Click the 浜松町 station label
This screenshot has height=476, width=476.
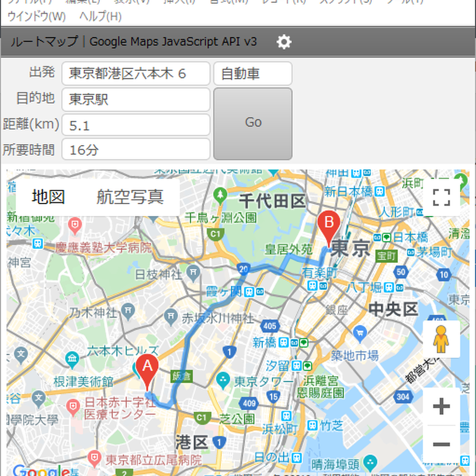click(x=280, y=429)
